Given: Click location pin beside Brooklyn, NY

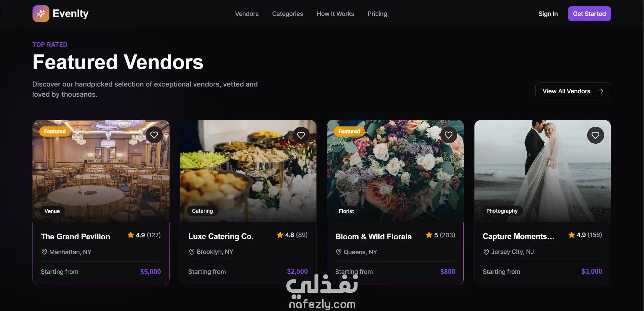Looking at the screenshot, I should [192, 252].
